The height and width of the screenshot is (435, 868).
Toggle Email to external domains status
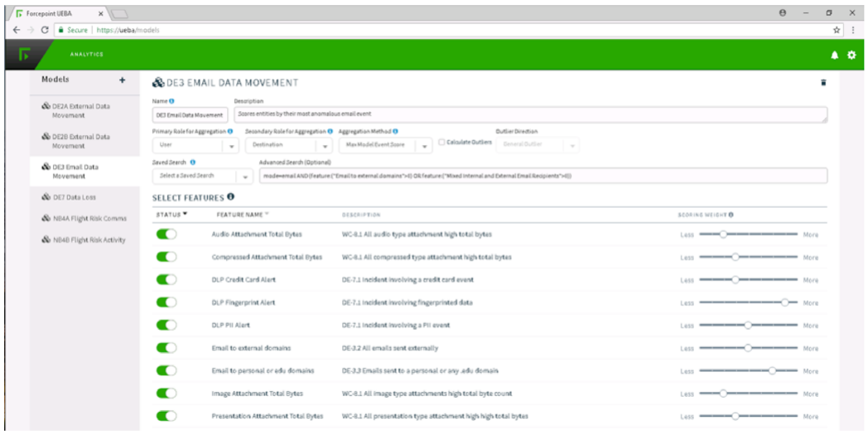[166, 347]
